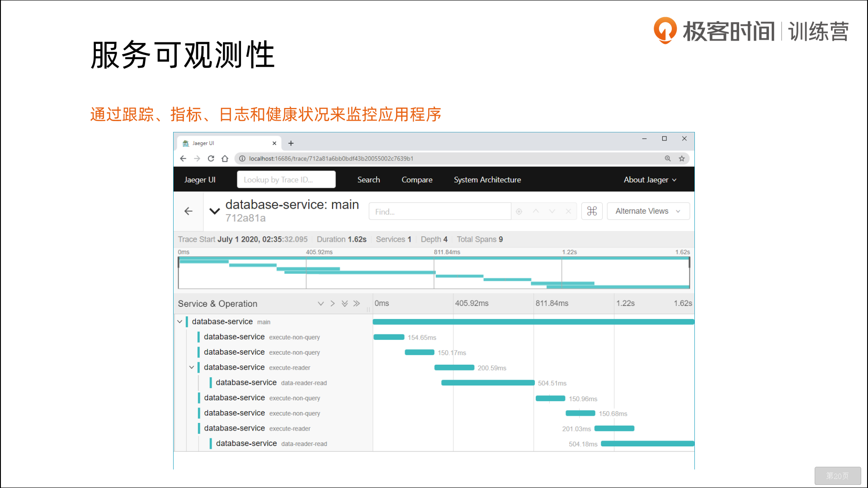Select the Jaeger UI browser tab

(x=229, y=143)
